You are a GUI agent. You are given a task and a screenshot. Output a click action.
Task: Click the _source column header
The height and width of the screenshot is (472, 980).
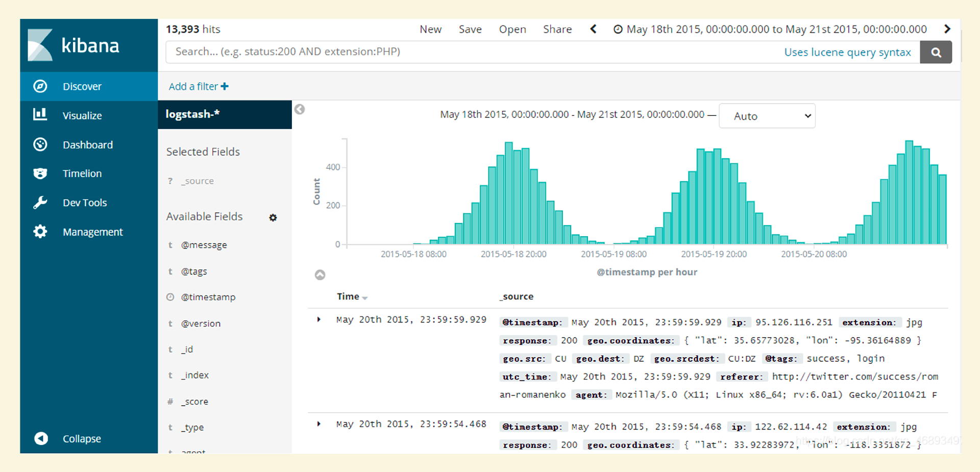(516, 296)
